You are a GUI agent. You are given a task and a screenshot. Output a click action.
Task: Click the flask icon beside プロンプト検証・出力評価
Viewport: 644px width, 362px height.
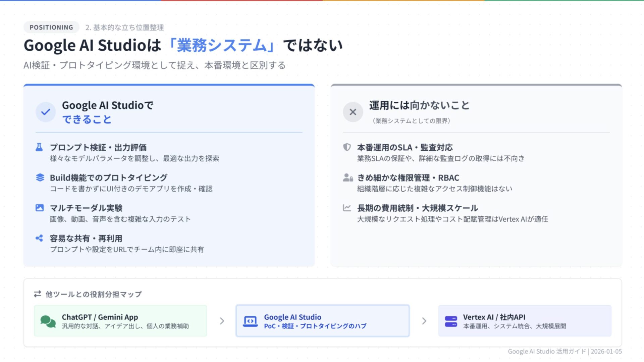click(x=39, y=147)
